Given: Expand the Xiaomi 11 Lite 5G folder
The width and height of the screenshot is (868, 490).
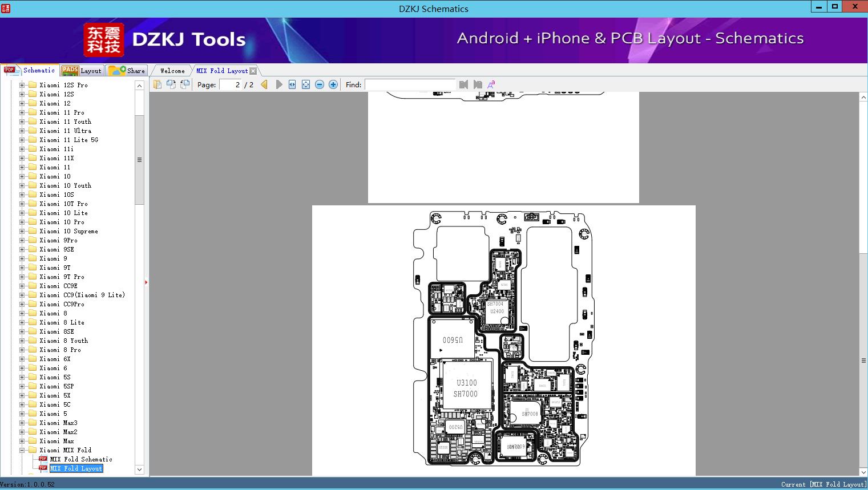Looking at the screenshot, I should click(x=22, y=140).
